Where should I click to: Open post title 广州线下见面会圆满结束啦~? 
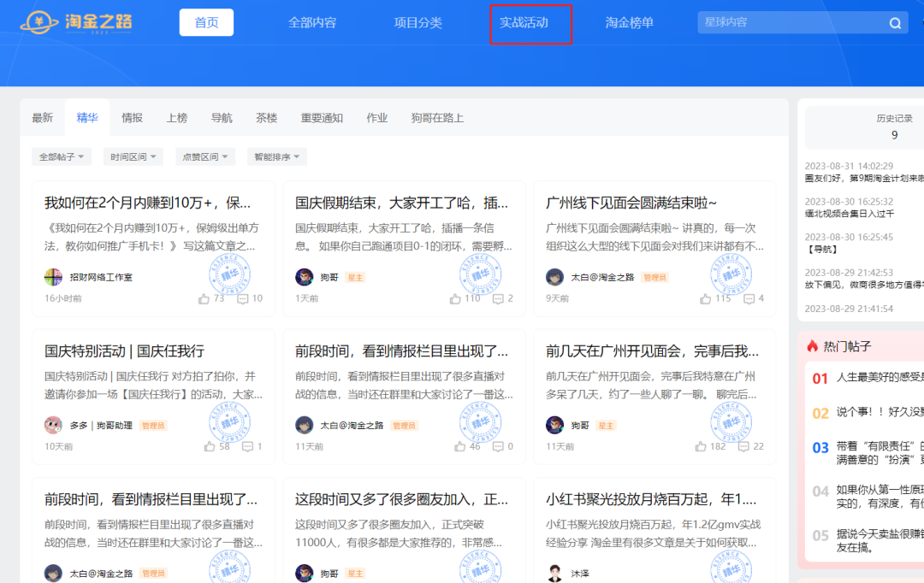tap(631, 203)
